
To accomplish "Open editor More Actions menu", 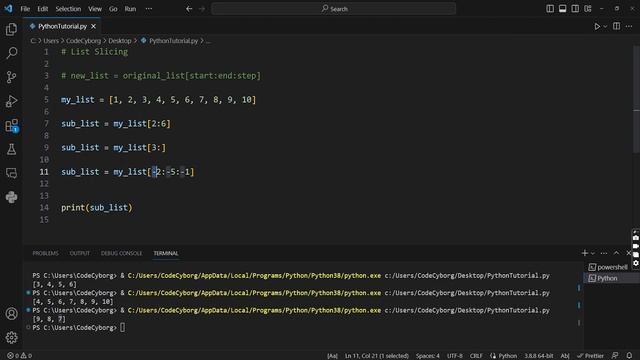I will (x=629, y=26).
